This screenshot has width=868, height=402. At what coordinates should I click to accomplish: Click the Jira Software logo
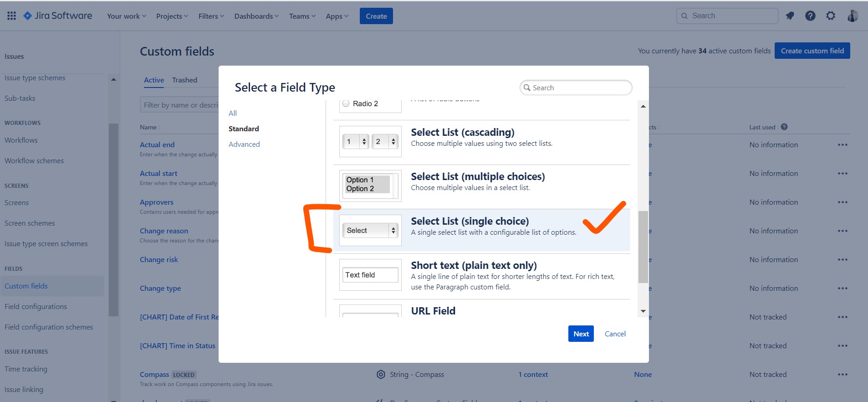58,16
